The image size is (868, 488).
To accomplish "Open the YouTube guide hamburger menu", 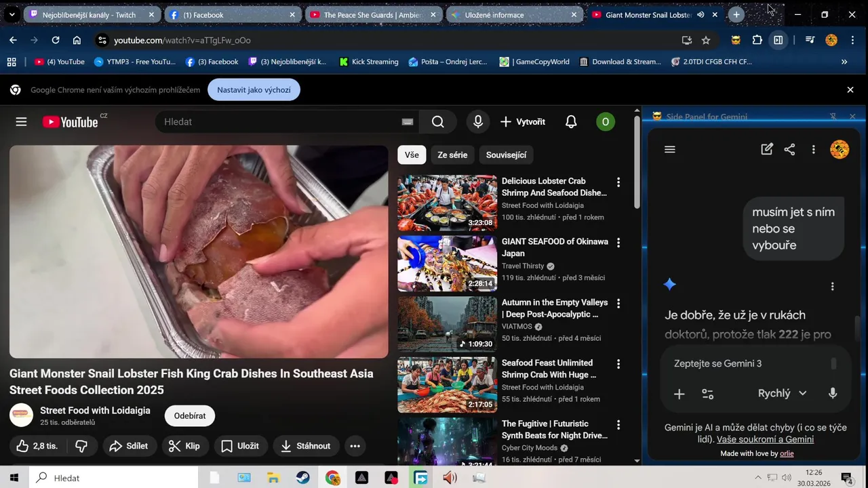I will tap(21, 122).
